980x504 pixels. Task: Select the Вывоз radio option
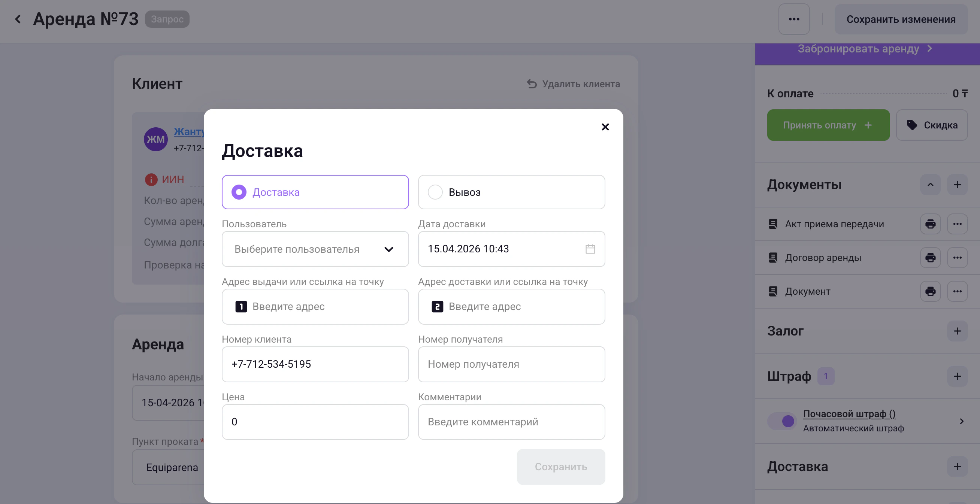435,192
